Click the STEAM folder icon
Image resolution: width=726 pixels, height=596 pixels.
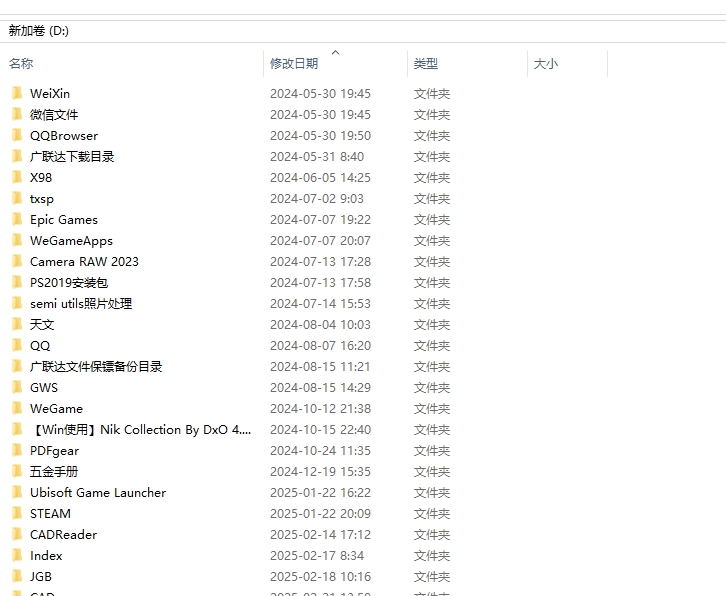pyautogui.click(x=17, y=514)
